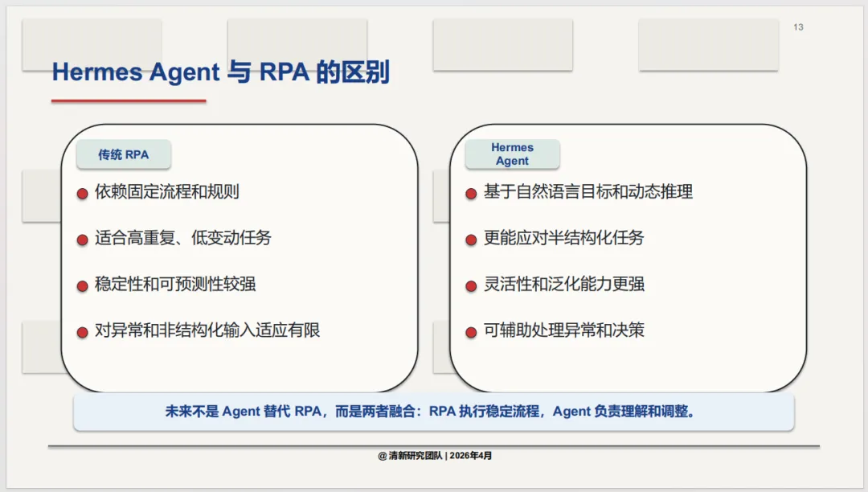Select the text '更能应对半结构化任务'
This screenshot has height=492, width=868.
pyautogui.click(x=563, y=238)
